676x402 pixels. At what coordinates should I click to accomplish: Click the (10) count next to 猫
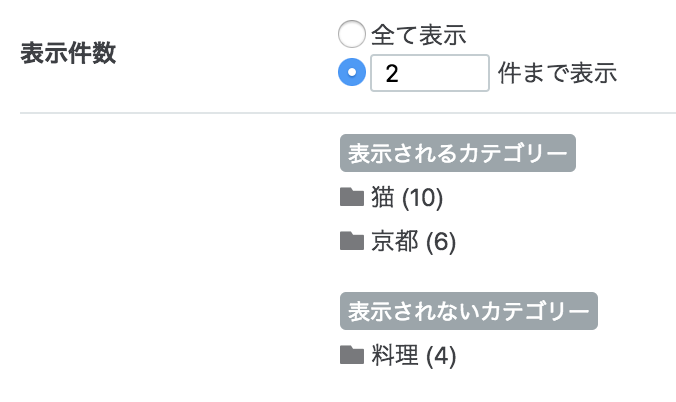tap(422, 198)
